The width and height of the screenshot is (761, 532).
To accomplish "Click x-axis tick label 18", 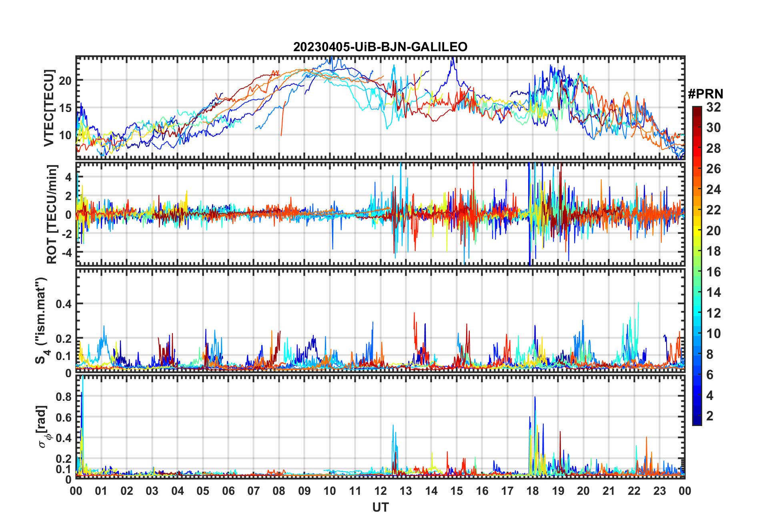I will [x=533, y=491].
